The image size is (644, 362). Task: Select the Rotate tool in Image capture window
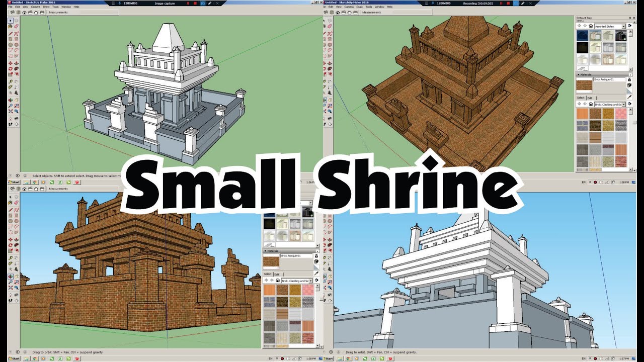click(11, 69)
